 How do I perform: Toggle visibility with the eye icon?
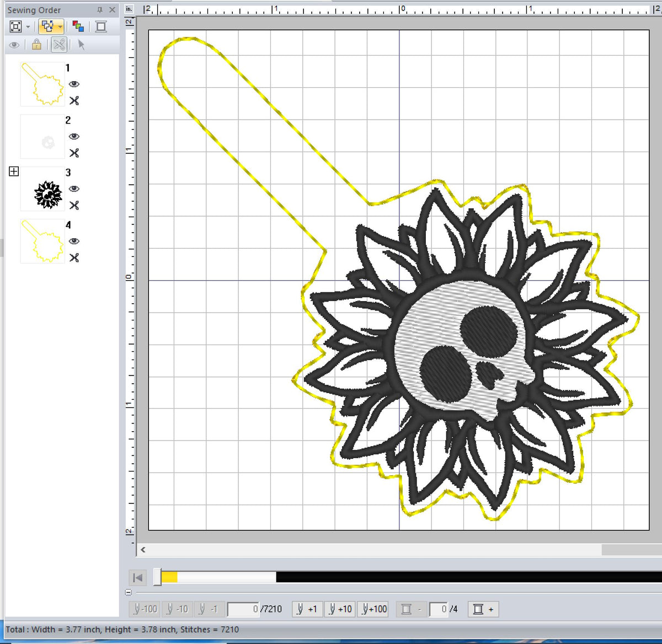14,45
